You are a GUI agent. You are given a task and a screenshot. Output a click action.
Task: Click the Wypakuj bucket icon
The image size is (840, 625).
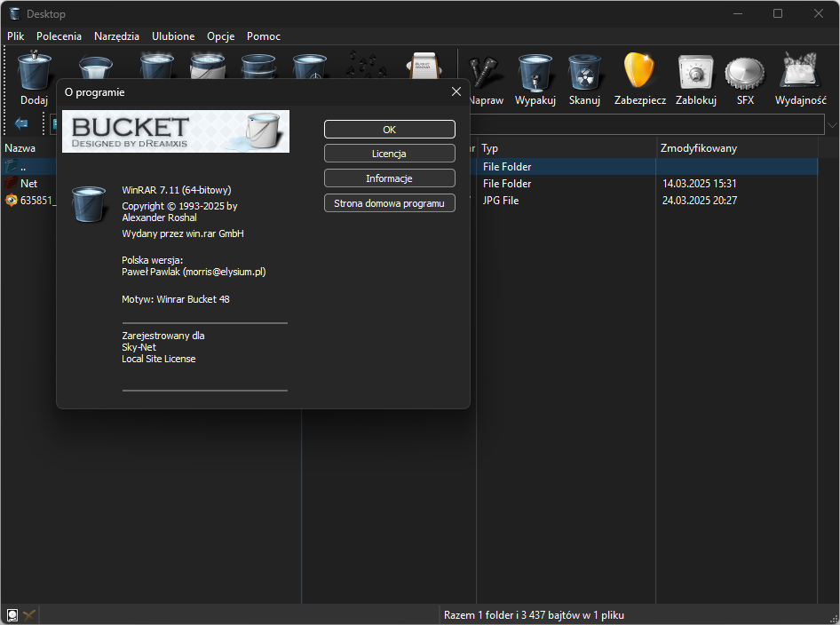535,72
